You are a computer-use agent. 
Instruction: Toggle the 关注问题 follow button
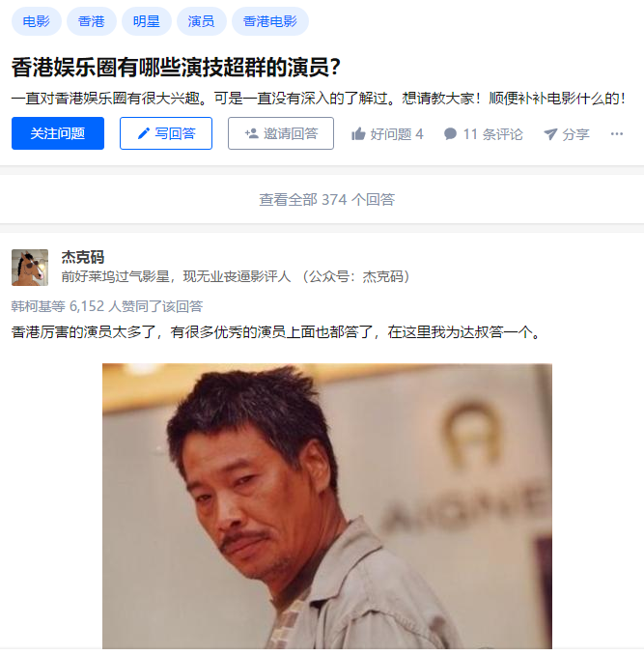tap(58, 133)
